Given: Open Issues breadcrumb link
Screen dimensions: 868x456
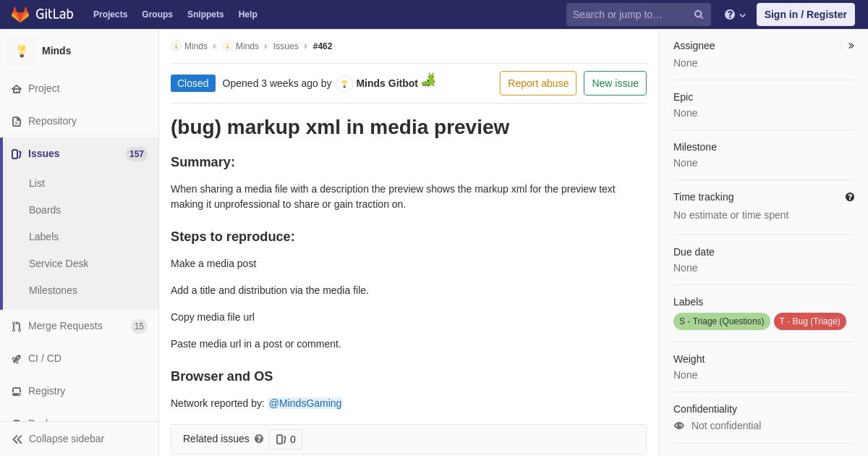Looking at the screenshot, I should (286, 46).
